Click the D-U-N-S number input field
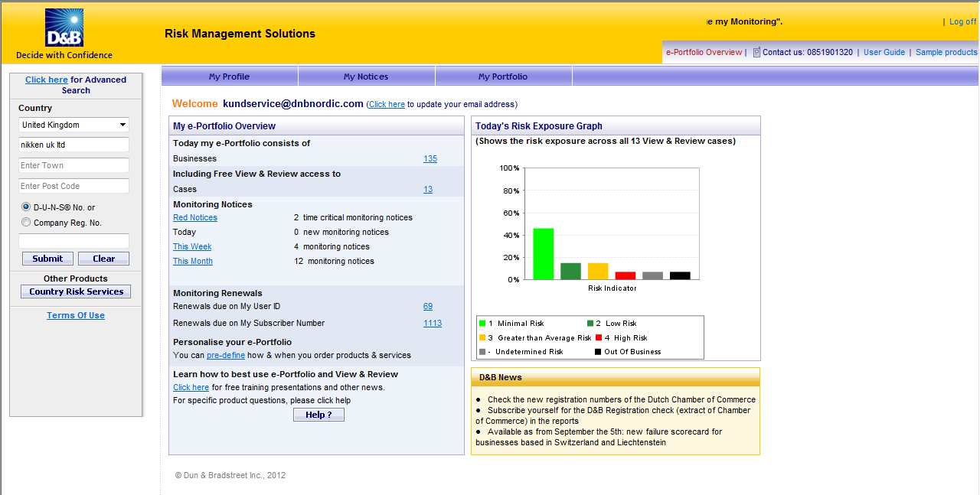980x495 pixels. click(x=73, y=241)
